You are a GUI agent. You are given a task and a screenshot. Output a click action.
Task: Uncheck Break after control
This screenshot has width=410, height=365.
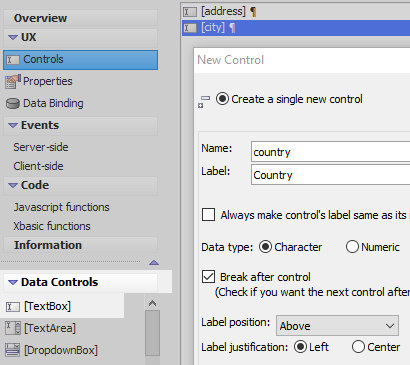click(x=208, y=277)
